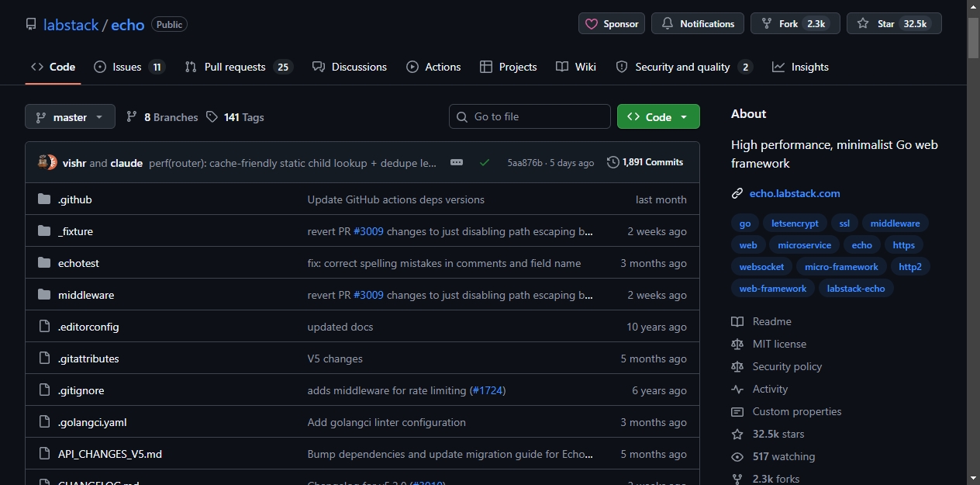Click the Sponsor button

pyautogui.click(x=612, y=23)
